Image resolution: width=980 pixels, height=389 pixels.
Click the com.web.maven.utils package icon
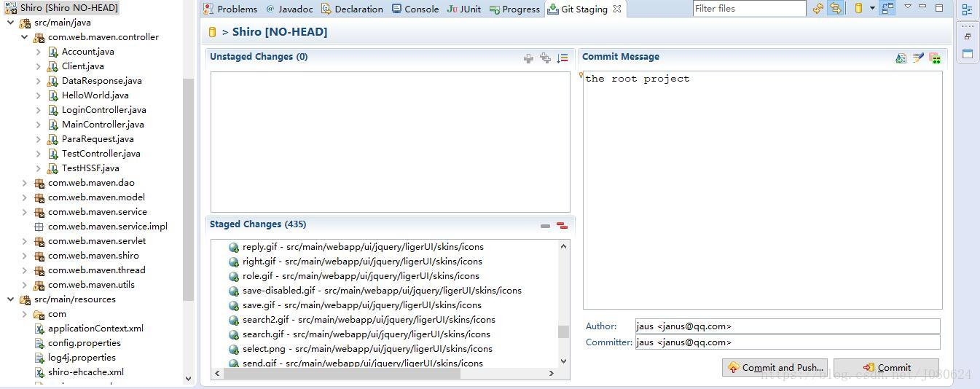pyautogui.click(x=39, y=285)
